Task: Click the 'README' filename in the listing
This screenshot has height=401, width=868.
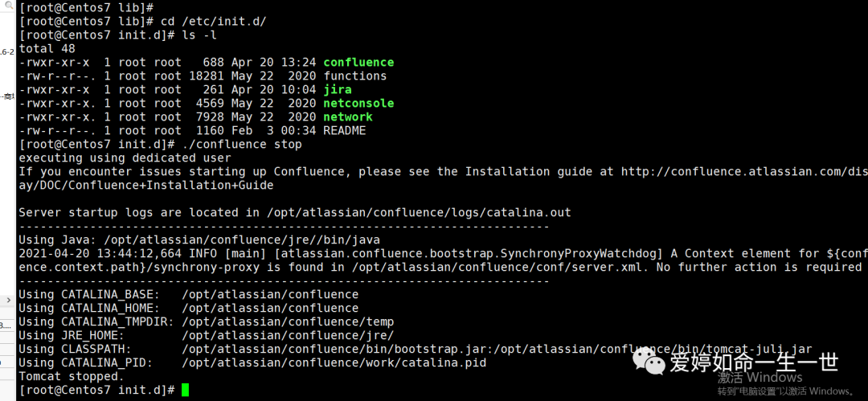Action: coord(345,131)
